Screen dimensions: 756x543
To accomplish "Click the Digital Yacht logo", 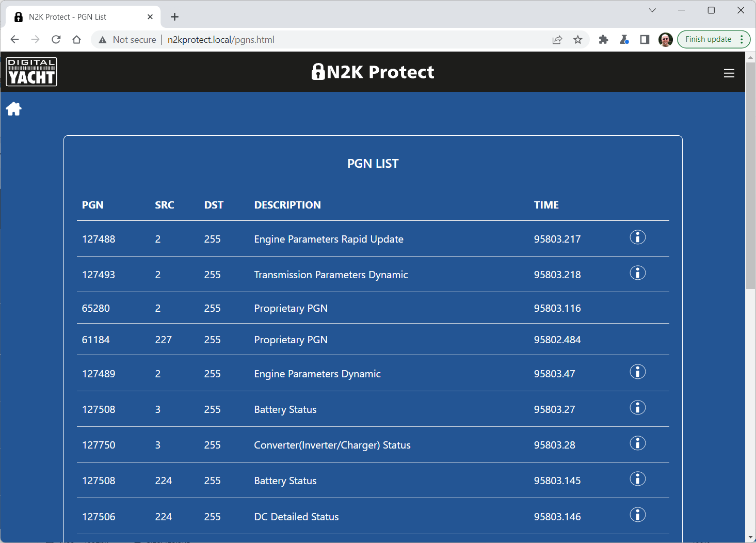I will point(31,72).
